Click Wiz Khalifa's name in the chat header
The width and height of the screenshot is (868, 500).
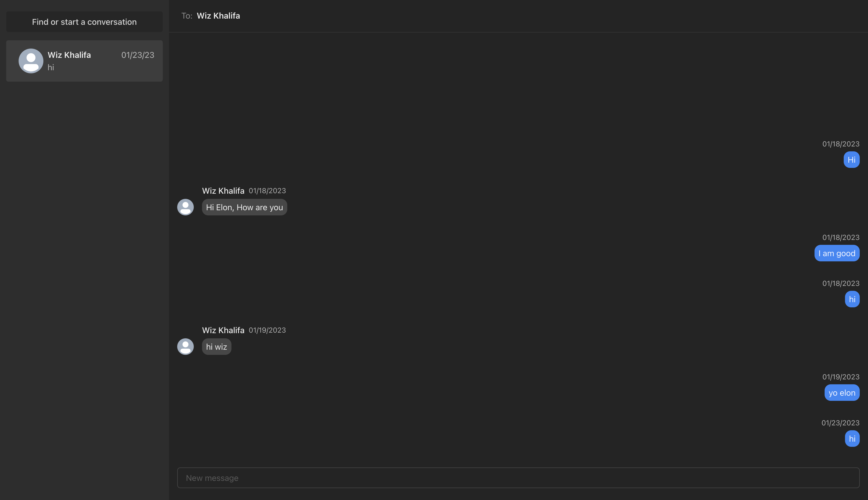click(219, 15)
